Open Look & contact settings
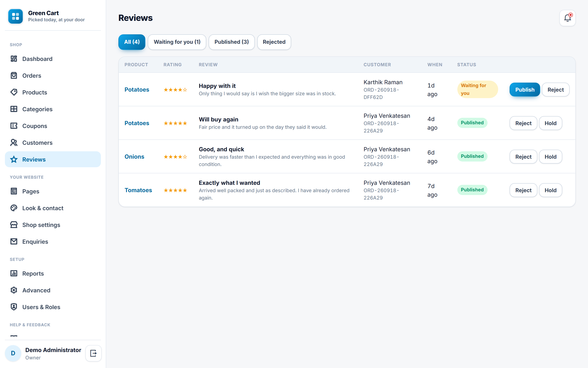588x368 pixels. 53,208
